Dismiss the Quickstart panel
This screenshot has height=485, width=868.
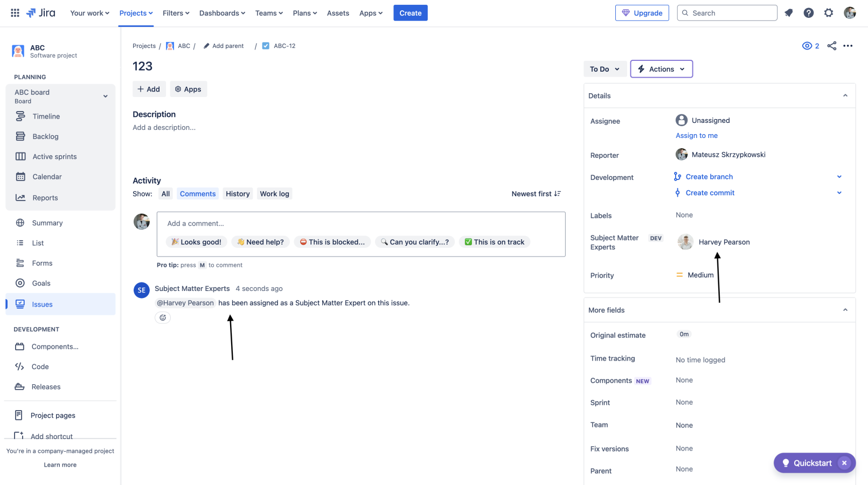click(x=844, y=463)
